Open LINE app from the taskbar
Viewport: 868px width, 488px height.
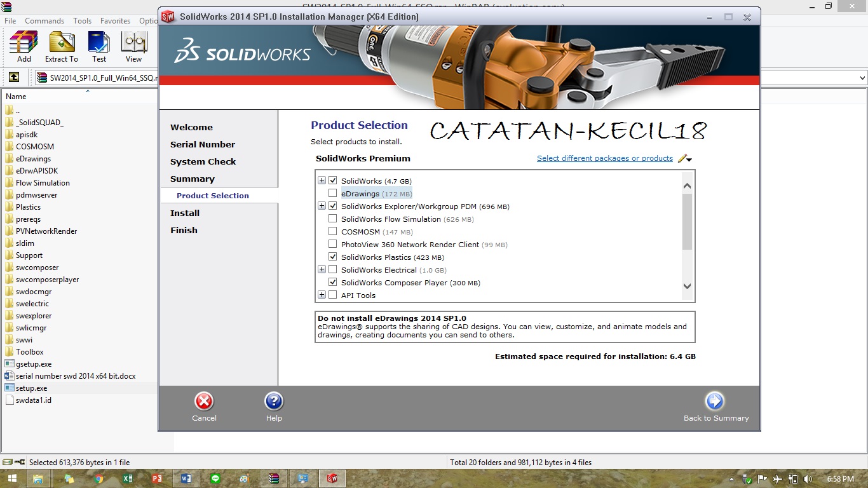215,478
